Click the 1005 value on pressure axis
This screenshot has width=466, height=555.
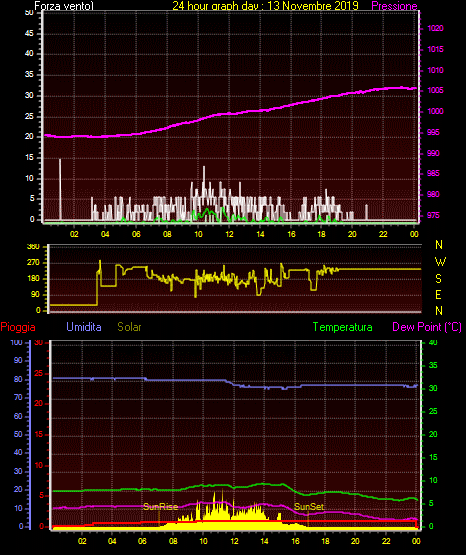coord(435,90)
